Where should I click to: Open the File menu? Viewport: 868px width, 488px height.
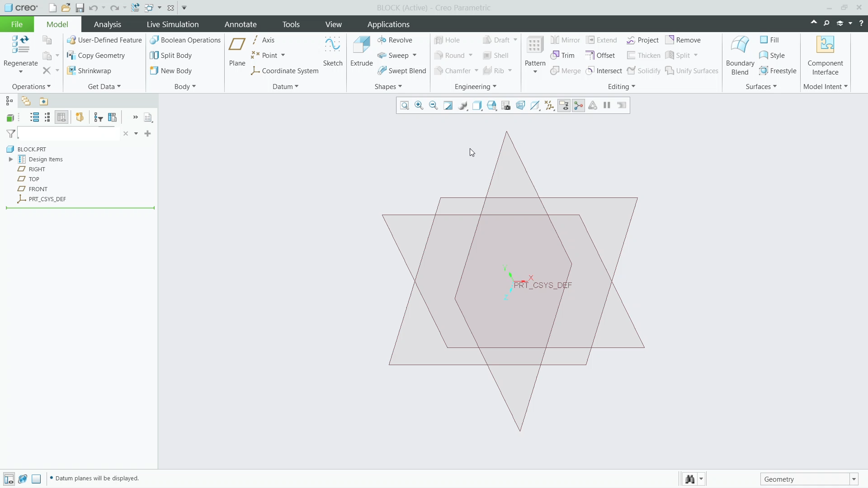coord(17,24)
